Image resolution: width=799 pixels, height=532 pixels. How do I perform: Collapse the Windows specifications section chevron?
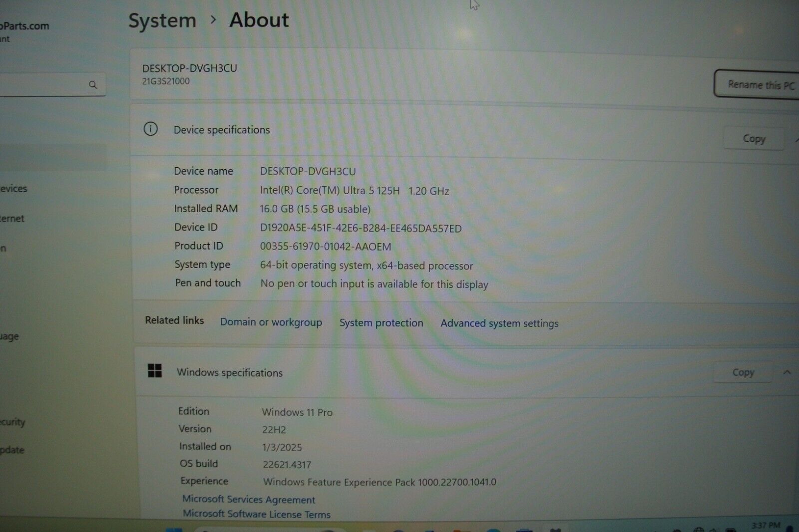coord(787,372)
